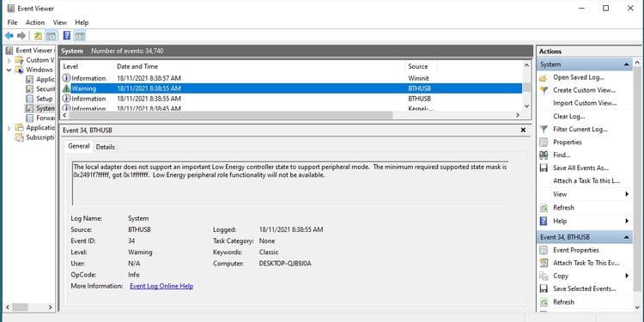Image resolution: width=644 pixels, height=322 pixels.
Task: Click the Up one level folder icon
Action: 38,36
